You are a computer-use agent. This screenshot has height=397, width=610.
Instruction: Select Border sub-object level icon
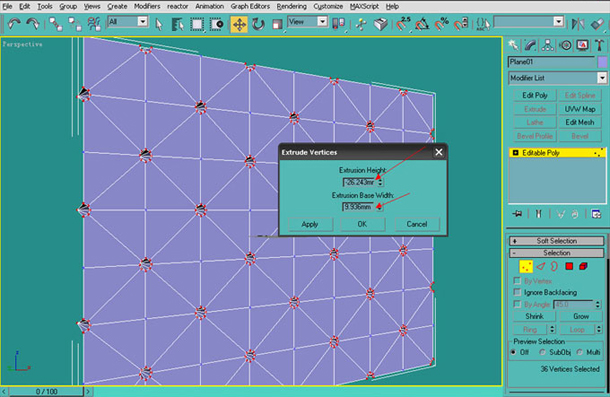[554, 267]
